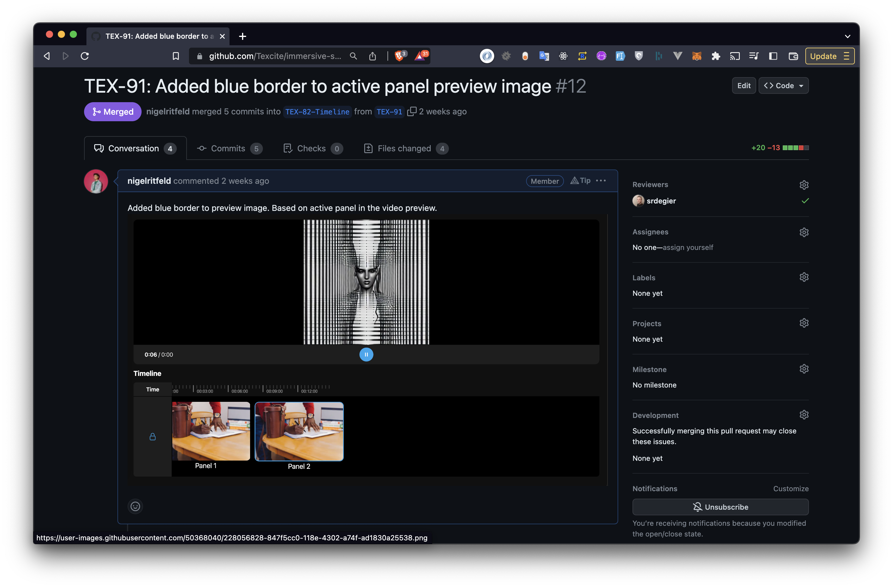Unsubscribe from notifications
The width and height of the screenshot is (893, 588).
(720, 507)
